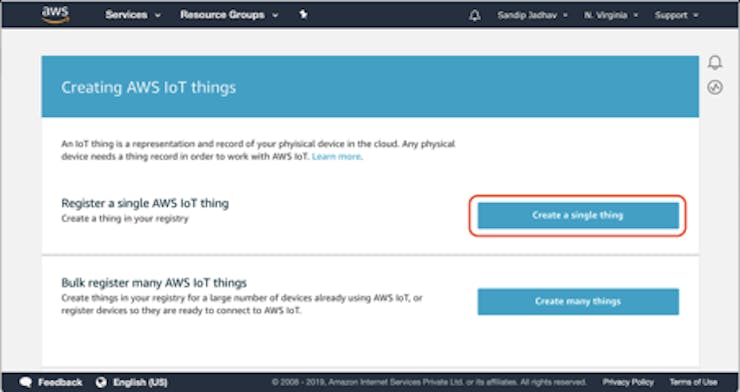Click Create a single thing button
Image resolution: width=740 pixels, height=392 pixels.
click(x=578, y=215)
